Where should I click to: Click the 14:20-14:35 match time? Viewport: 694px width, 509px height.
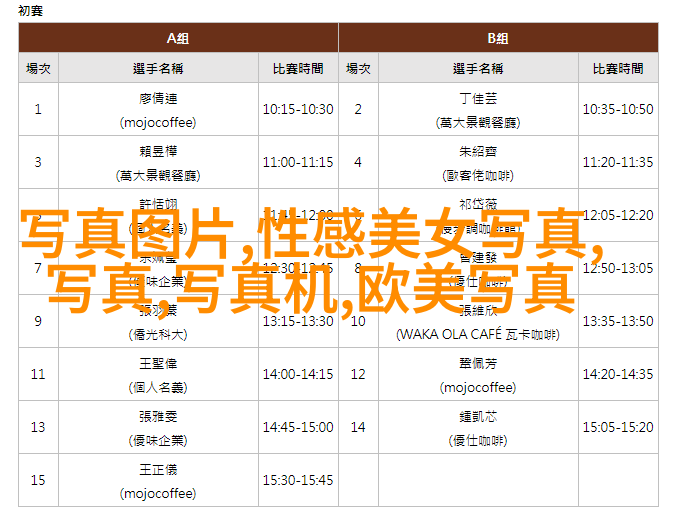[618, 374]
